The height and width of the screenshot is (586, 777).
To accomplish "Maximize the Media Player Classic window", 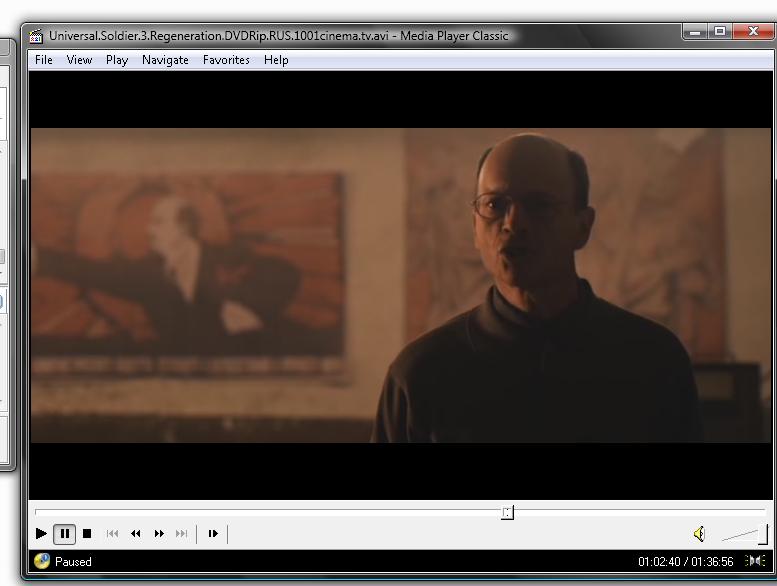I will 720,32.
